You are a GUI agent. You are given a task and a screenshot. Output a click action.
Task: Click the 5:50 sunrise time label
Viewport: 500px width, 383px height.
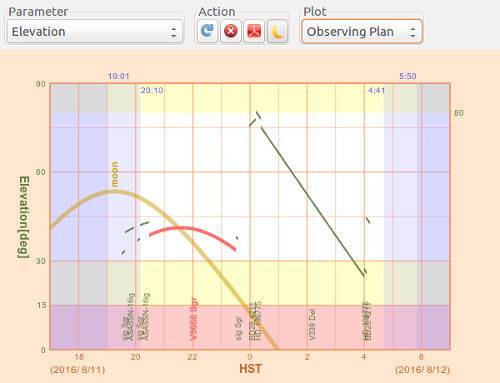408,76
